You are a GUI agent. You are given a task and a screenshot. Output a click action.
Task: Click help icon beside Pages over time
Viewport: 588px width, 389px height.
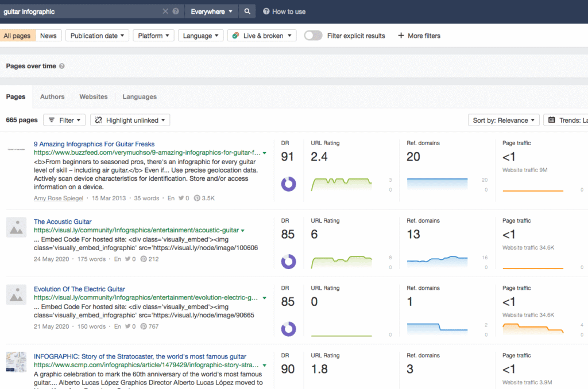click(62, 66)
